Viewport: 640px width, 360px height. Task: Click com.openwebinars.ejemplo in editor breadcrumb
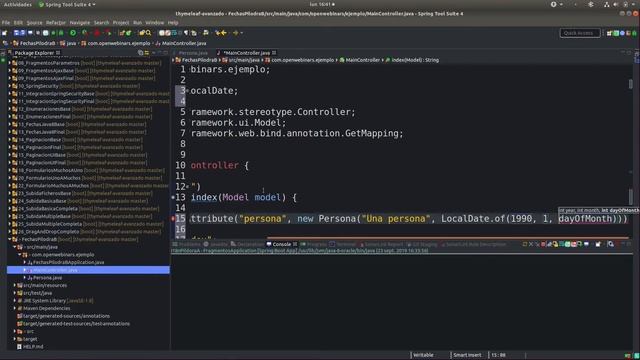coord(302,60)
